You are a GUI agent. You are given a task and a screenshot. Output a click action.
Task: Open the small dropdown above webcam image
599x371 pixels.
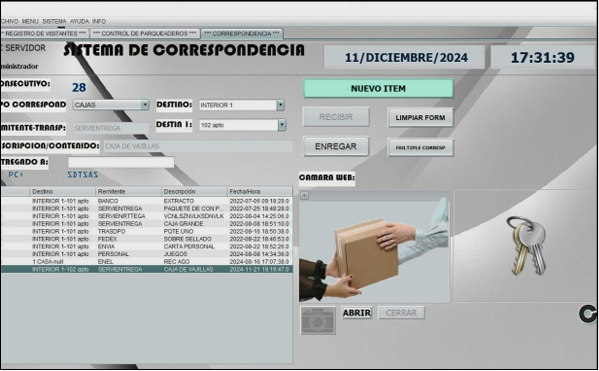click(304, 195)
